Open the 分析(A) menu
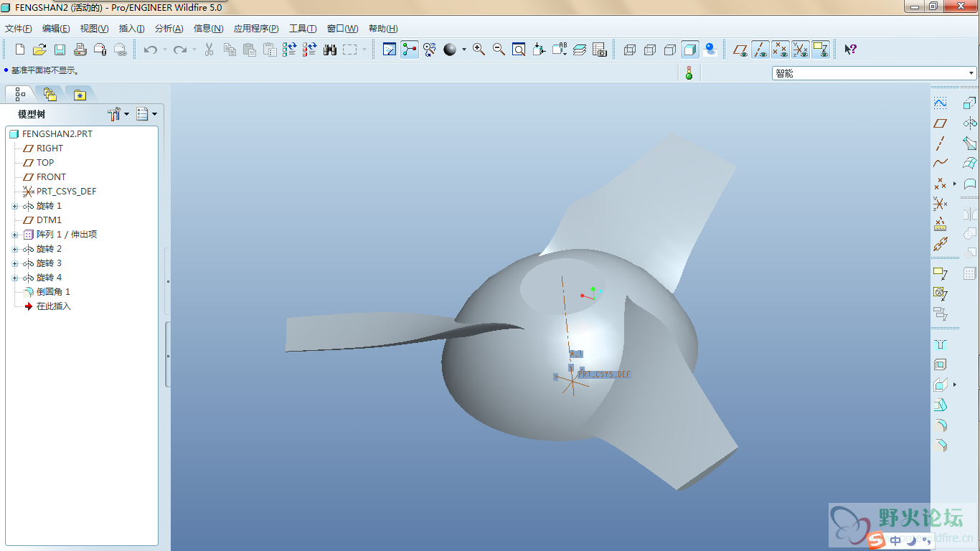 click(169, 29)
